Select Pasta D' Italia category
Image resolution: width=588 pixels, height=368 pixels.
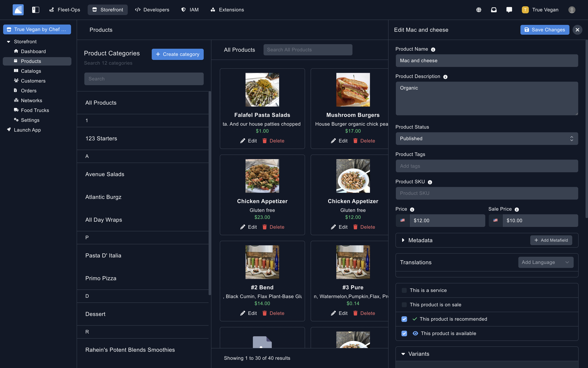point(143,255)
